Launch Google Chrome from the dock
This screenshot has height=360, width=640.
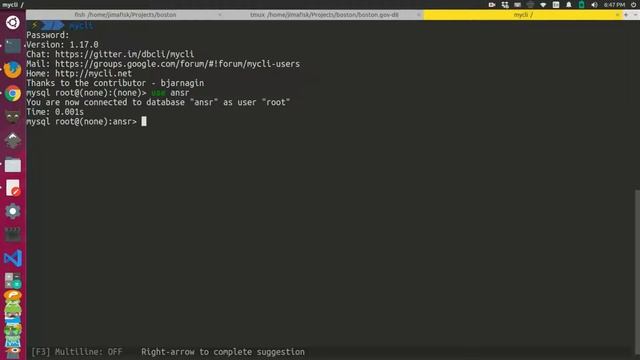[x=13, y=93]
